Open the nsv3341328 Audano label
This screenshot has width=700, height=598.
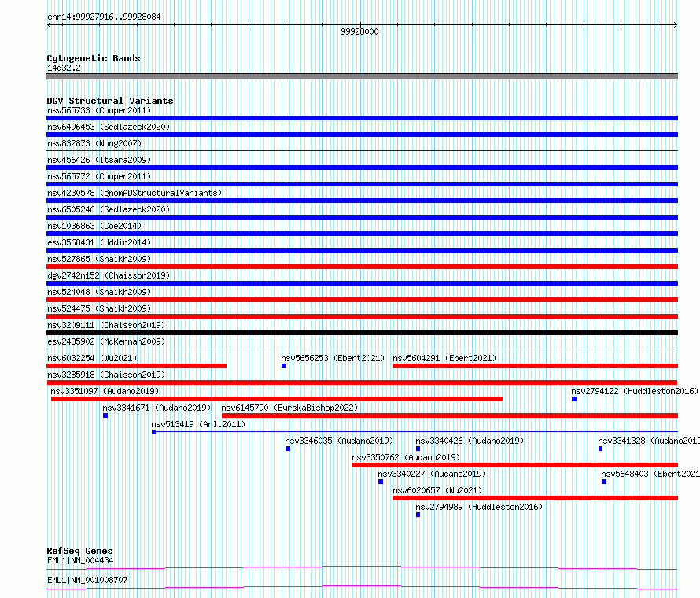649,441
